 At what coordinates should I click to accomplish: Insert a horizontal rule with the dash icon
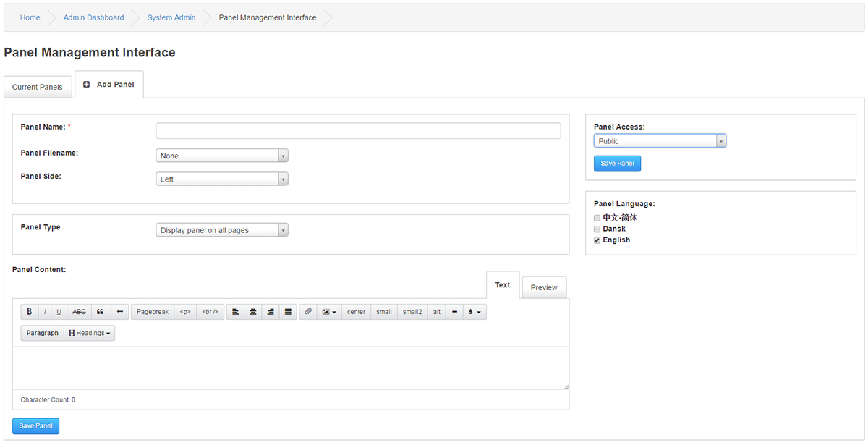[x=454, y=312]
